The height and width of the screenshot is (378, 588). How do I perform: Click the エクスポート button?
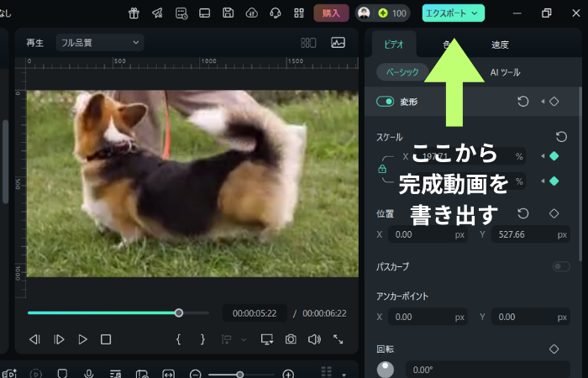coord(454,13)
